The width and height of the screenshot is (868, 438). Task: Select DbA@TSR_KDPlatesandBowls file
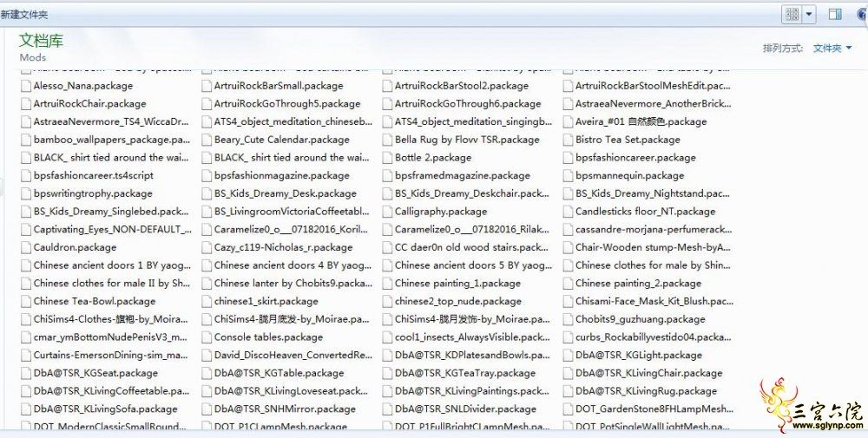[x=472, y=356]
